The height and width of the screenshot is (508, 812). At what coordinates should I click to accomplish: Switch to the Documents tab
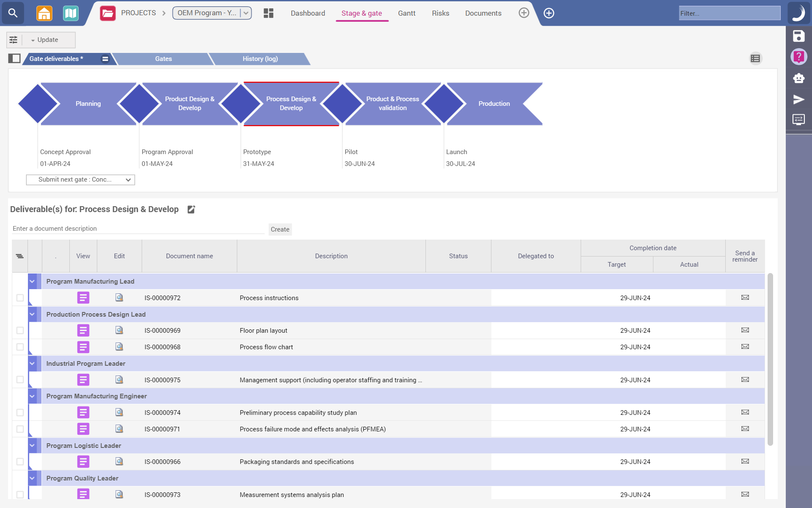click(x=483, y=13)
